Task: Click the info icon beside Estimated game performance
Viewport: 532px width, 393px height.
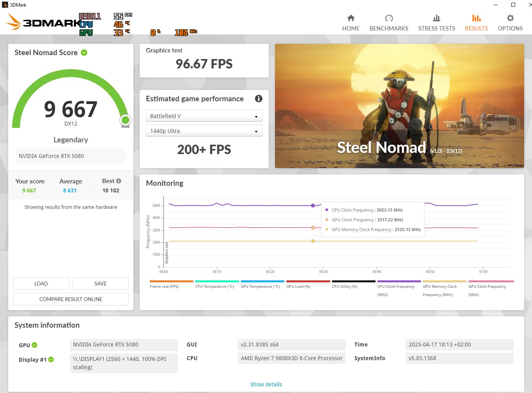Action: (259, 99)
